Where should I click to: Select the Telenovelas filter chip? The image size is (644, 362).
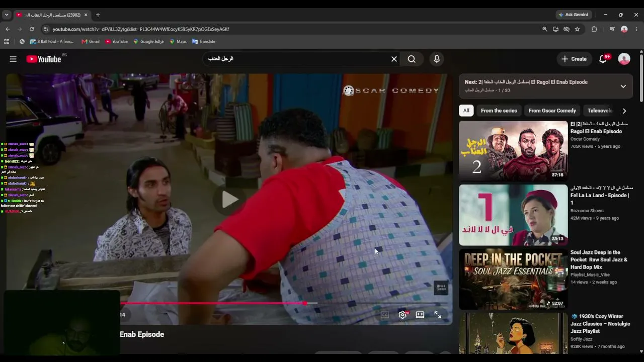tap(600, 111)
